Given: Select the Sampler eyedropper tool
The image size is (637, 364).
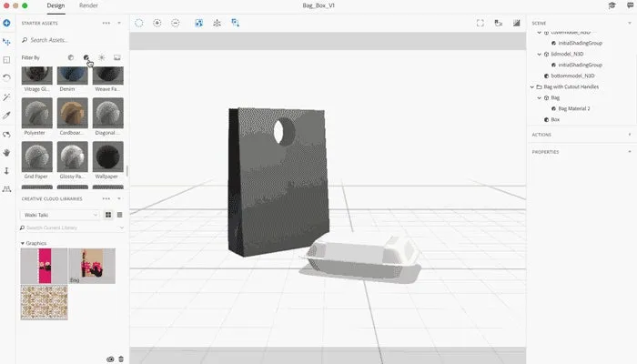Looking at the screenshot, I should 6,116.
